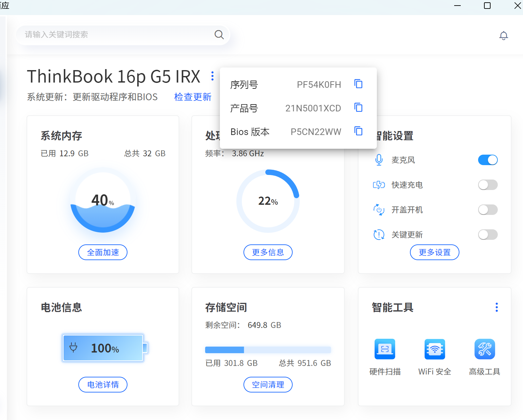Click the search magnifier icon
The image size is (523, 420).
click(219, 34)
